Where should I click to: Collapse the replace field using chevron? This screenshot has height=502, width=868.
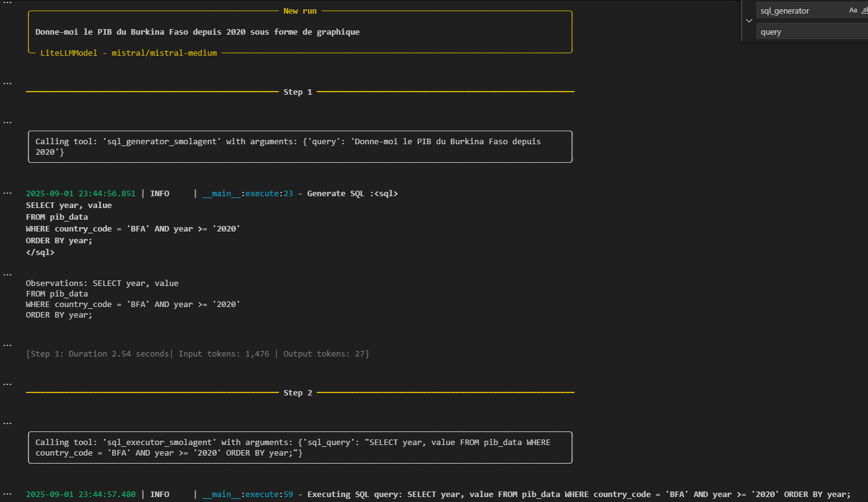(749, 20)
